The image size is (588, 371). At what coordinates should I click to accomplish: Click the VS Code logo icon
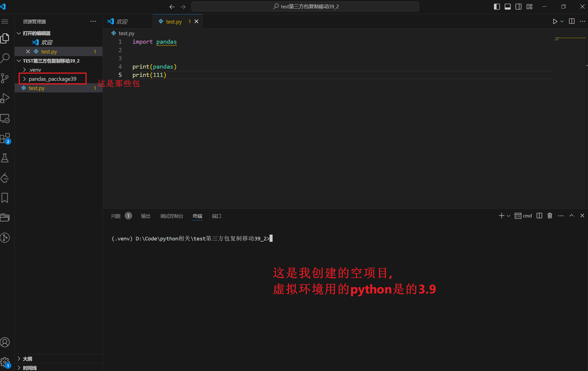click(x=3, y=7)
